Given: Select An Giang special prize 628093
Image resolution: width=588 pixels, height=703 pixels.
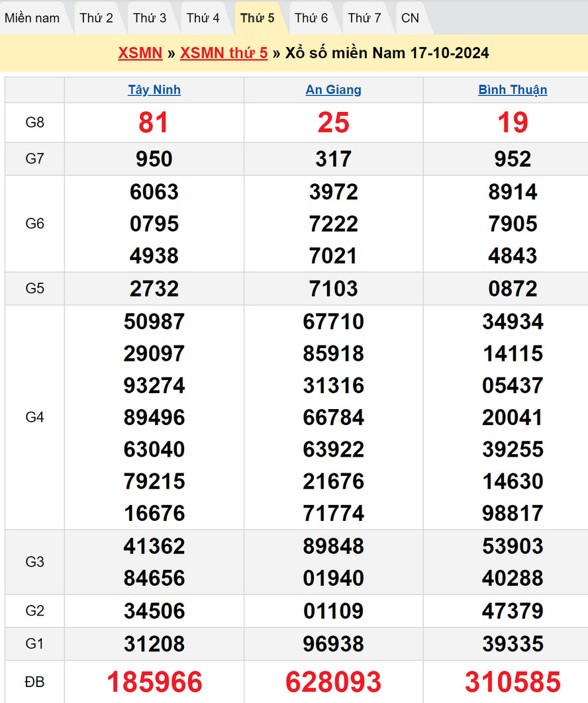Looking at the screenshot, I should [334, 682].
